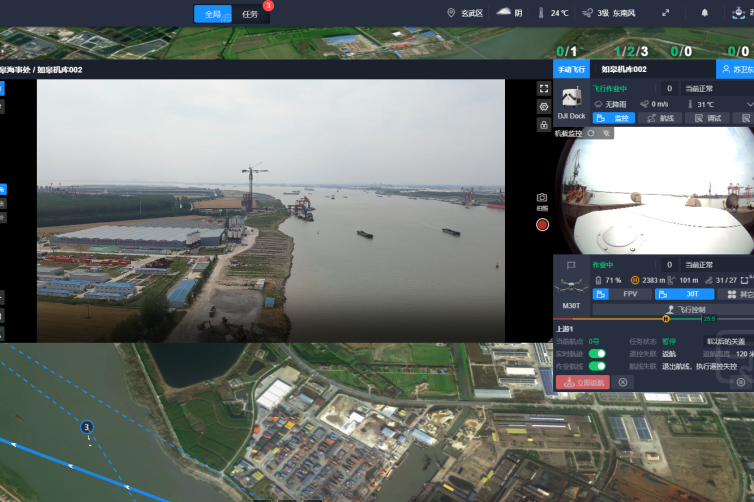The image size is (754, 502).
Task: Click the 3级 东南风 wind icon
Action: (588, 13)
